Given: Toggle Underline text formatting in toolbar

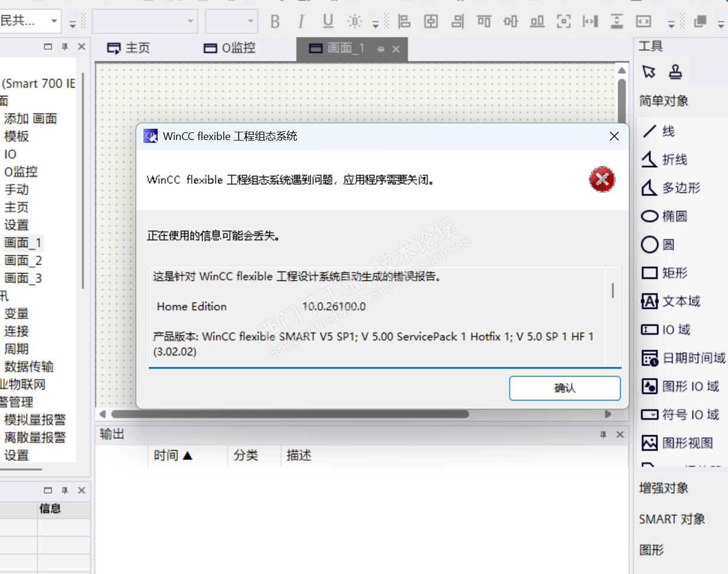Looking at the screenshot, I should 328,22.
